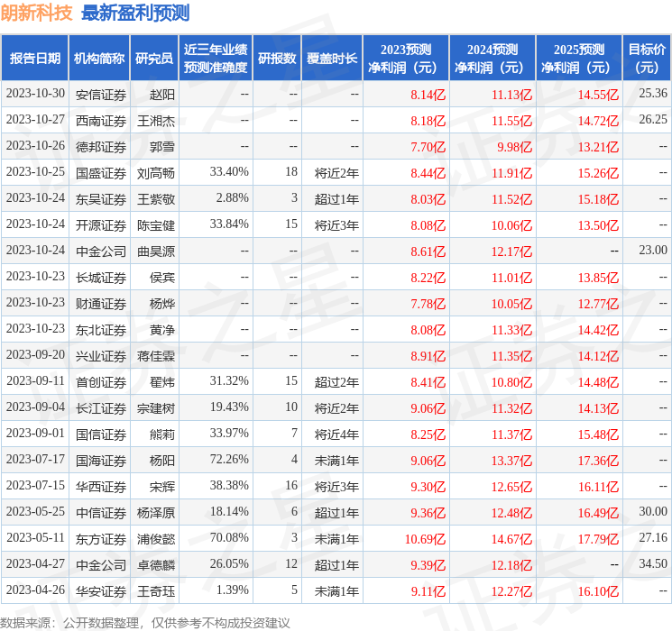The image size is (672, 631).
Task: Select analyst 卓德麟
Action: click(156, 565)
